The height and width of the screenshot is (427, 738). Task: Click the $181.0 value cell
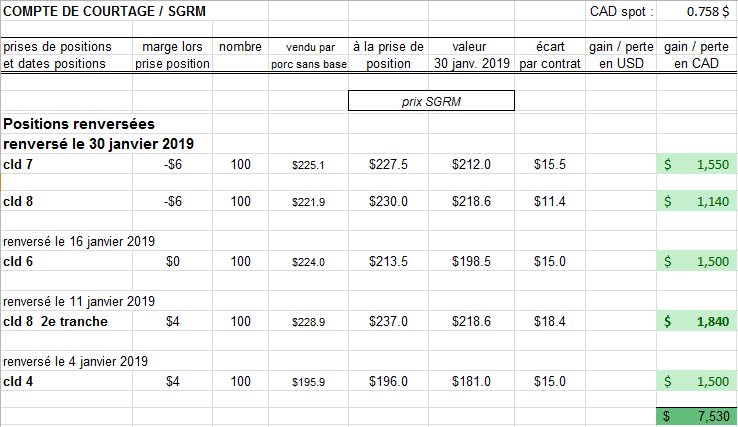click(472, 381)
